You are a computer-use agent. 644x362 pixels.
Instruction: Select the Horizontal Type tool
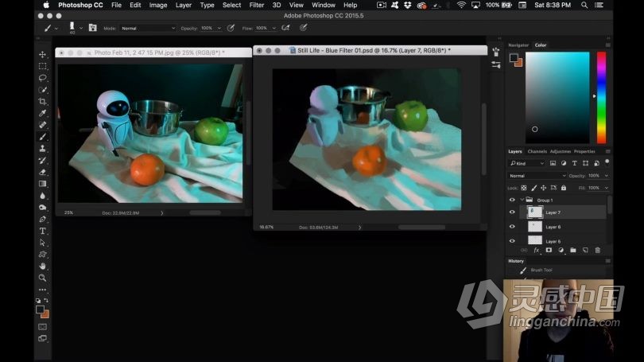coord(42,231)
